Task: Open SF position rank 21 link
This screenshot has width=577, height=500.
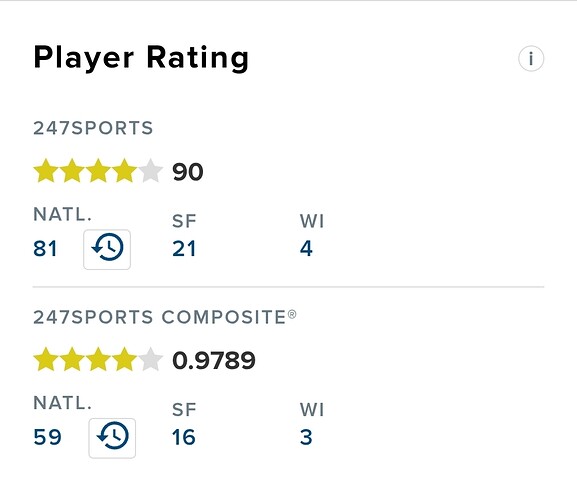Action: point(184,249)
